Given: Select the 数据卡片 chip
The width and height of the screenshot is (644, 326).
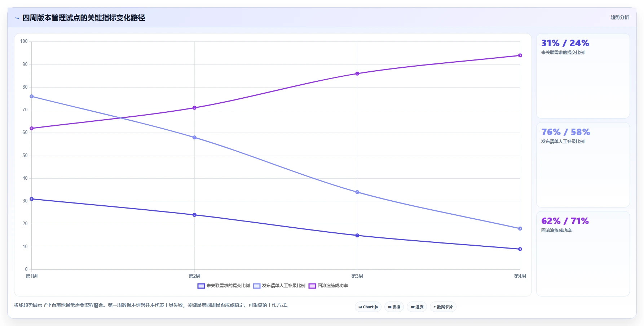Looking at the screenshot, I should pos(443,307).
